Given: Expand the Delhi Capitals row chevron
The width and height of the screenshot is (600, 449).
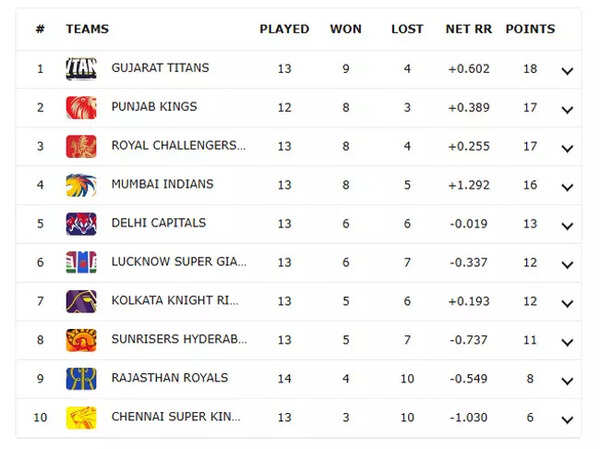Looking at the screenshot, I should pos(567,226).
